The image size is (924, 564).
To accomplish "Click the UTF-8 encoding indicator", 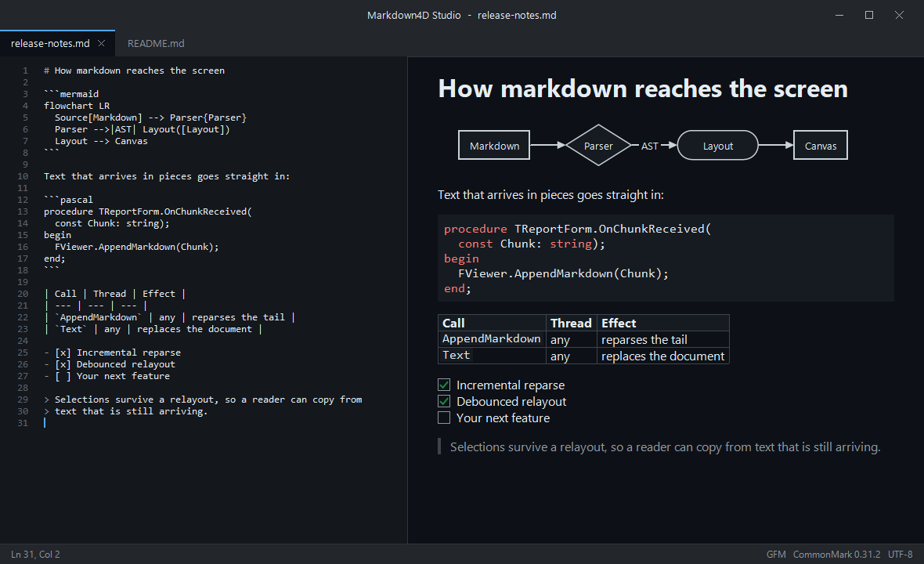I will click(901, 555).
